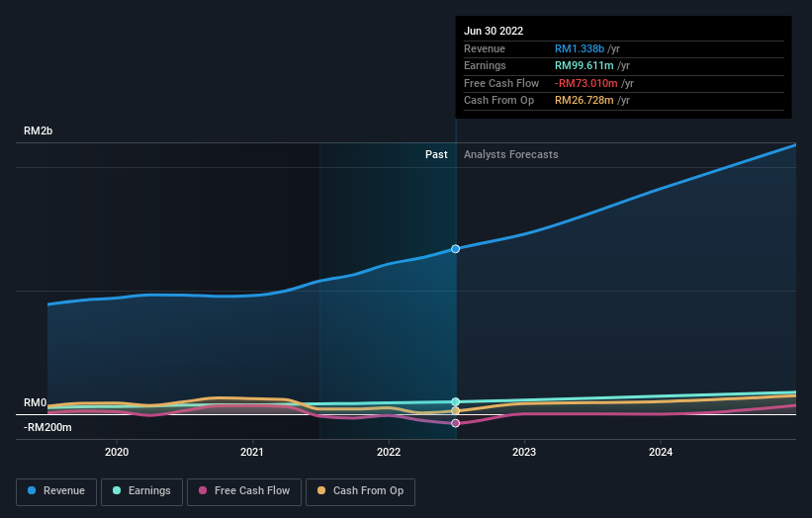812x518 pixels.
Task: Click the Analysts Forecasts label
Action: click(510, 154)
